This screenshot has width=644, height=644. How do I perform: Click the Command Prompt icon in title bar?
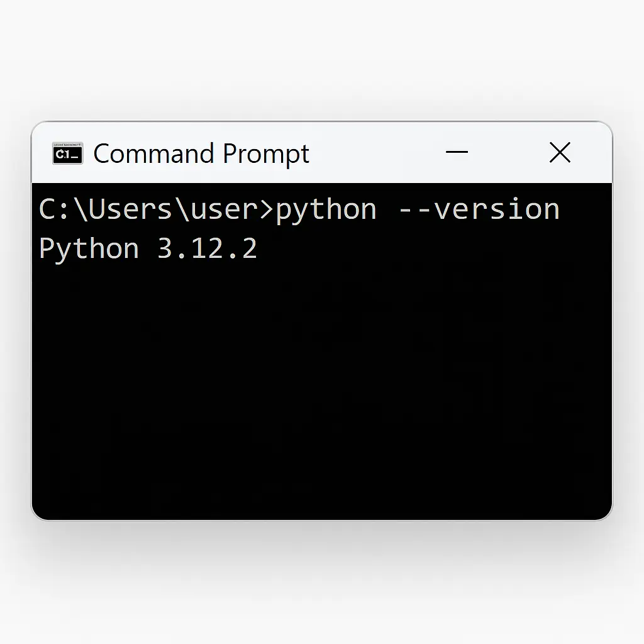(67, 153)
